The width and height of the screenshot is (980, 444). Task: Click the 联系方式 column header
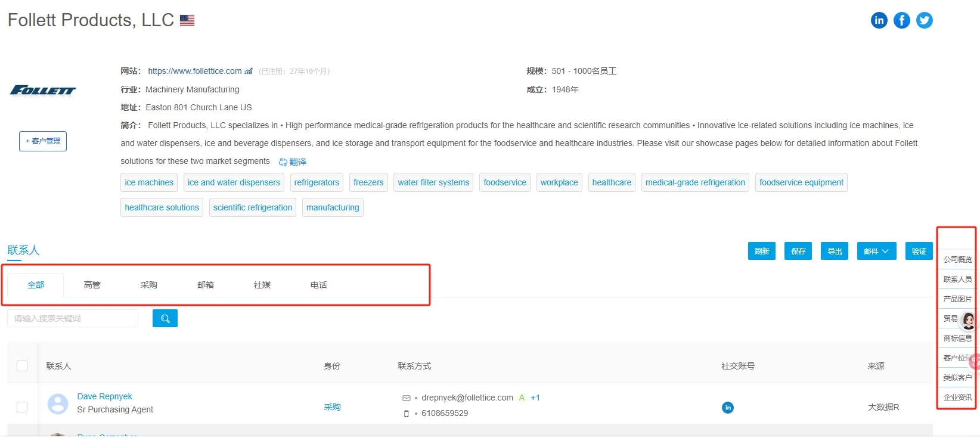(414, 366)
